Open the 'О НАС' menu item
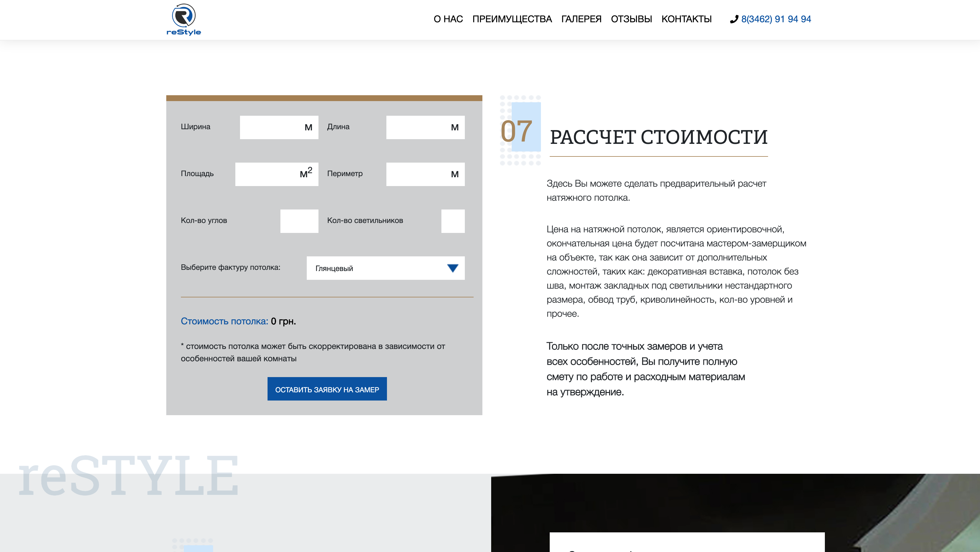Viewport: 980px width, 552px height. pos(448,19)
